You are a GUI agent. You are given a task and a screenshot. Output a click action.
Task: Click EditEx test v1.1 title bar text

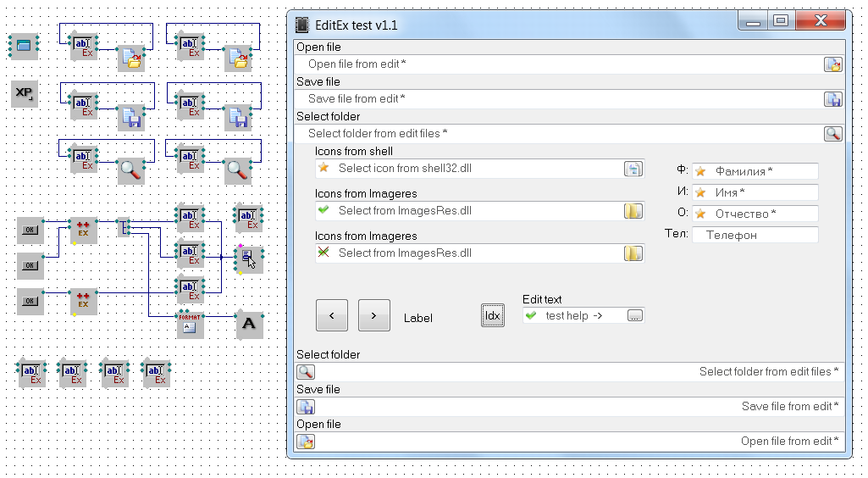click(356, 25)
